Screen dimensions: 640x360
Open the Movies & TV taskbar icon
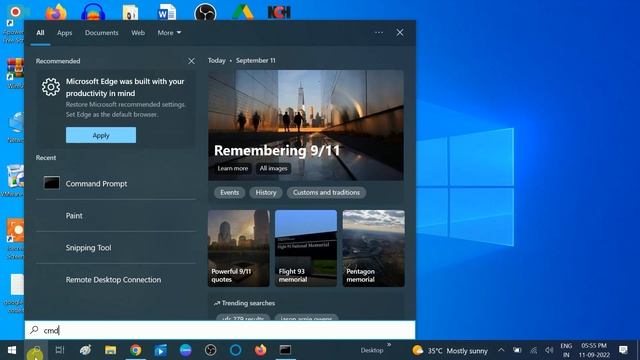[160, 350]
